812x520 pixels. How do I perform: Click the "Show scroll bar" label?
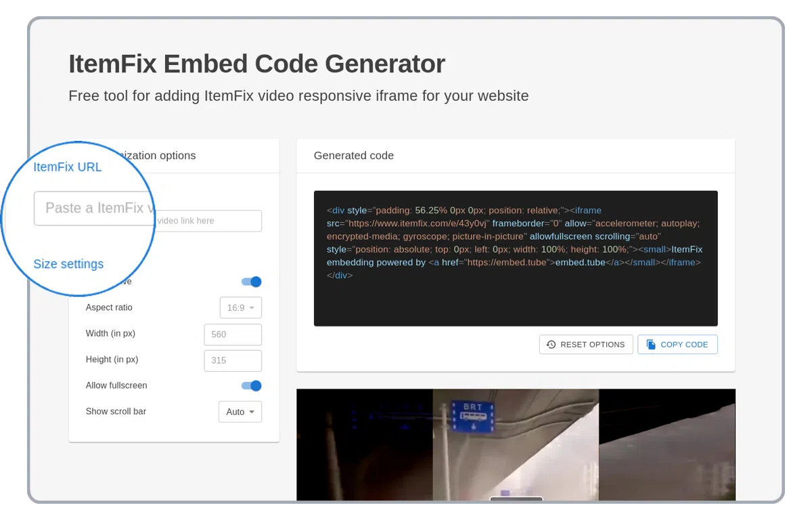pyautogui.click(x=116, y=412)
